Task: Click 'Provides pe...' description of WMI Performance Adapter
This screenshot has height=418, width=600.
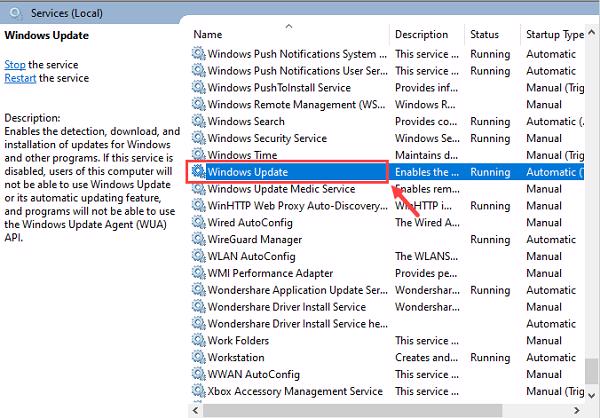Action: 426,273
